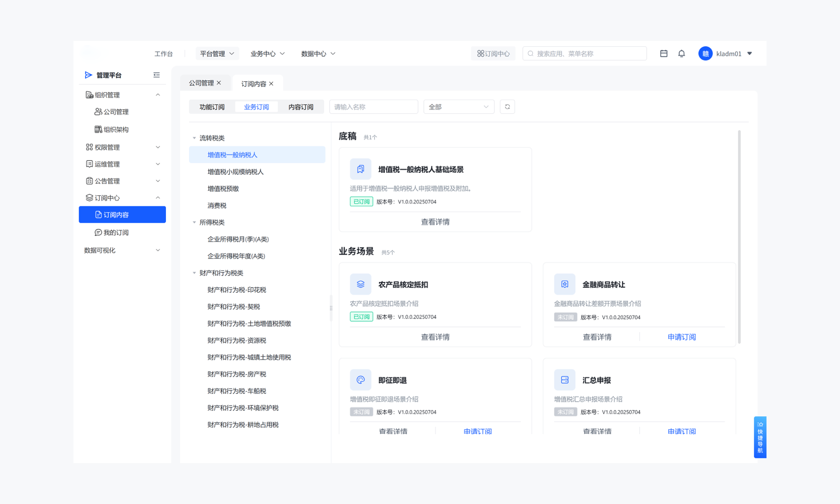Go to 工作台 in top navigation
840x504 pixels.
click(163, 54)
